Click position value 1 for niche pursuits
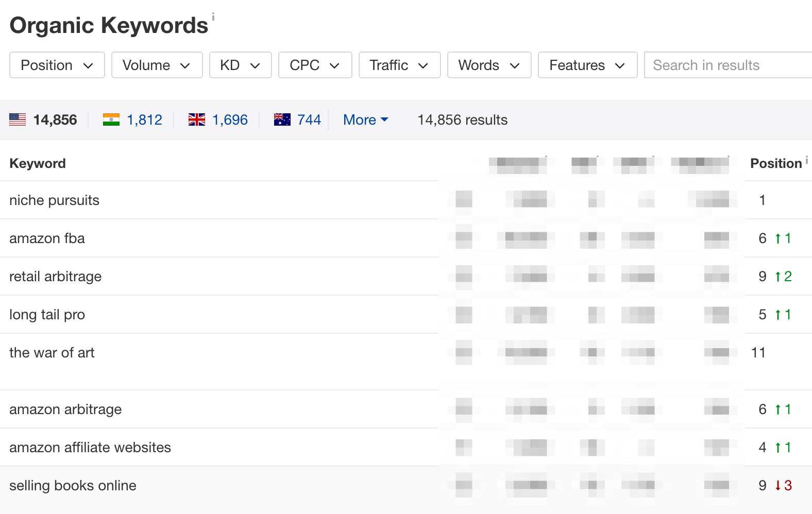 (x=762, y=200)
